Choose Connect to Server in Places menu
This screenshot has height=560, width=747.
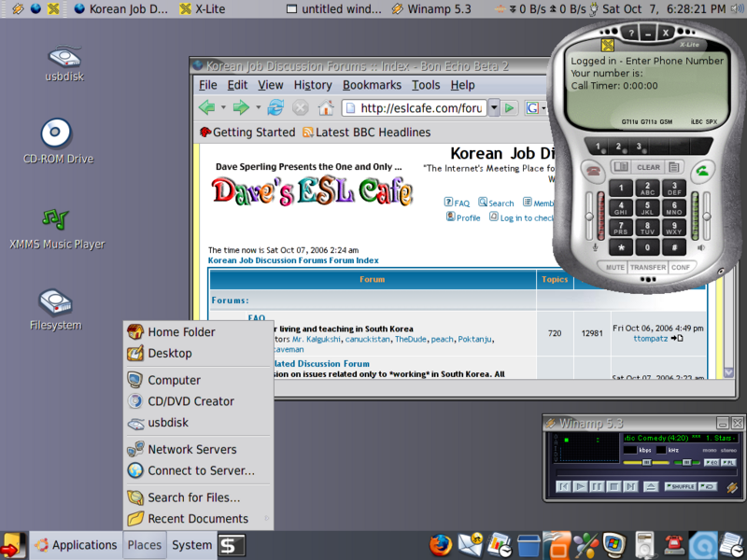(x=199, y=470)
